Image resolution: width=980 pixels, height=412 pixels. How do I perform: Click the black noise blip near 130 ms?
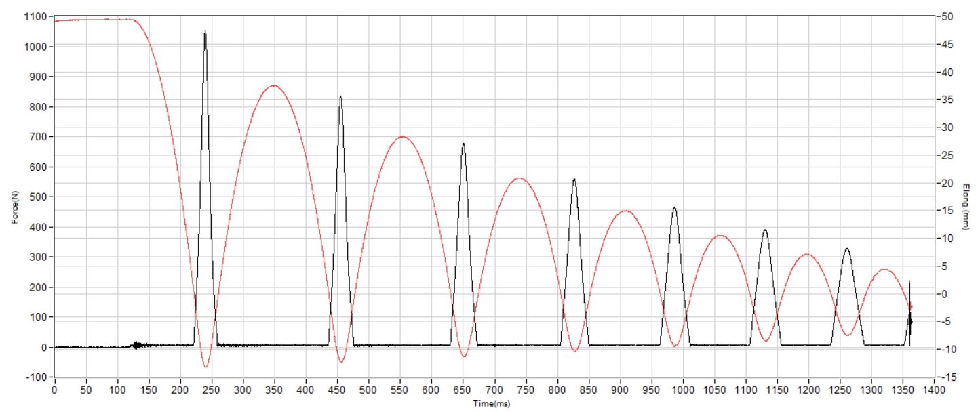[138, 345]
